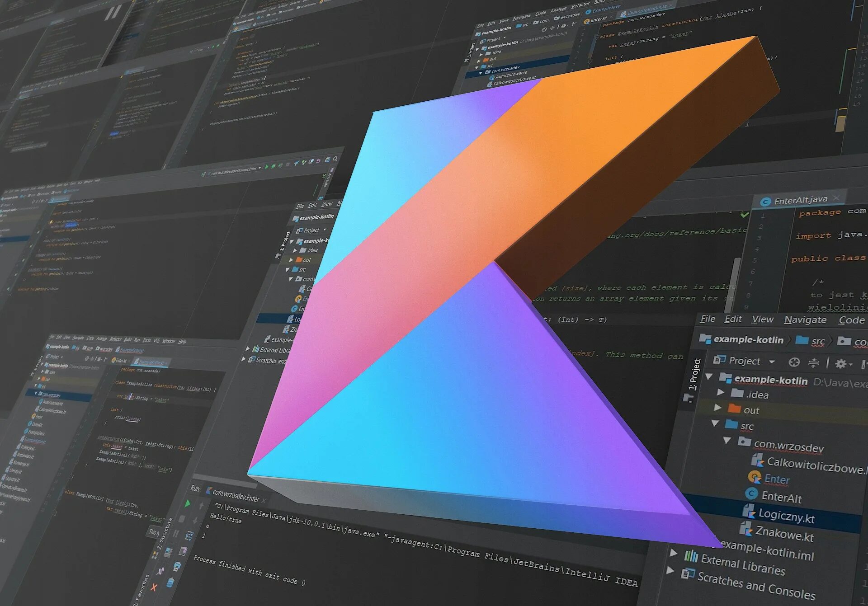Expand External Libraries in foreground tree
This screenshot has width=868, height=606.
click(x=674, y=553)
